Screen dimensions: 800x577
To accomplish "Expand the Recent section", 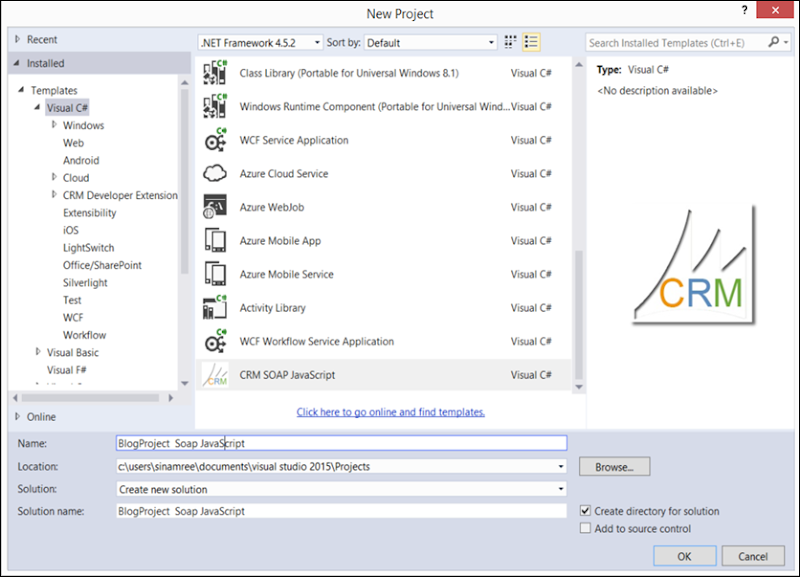I will point(17,39).
